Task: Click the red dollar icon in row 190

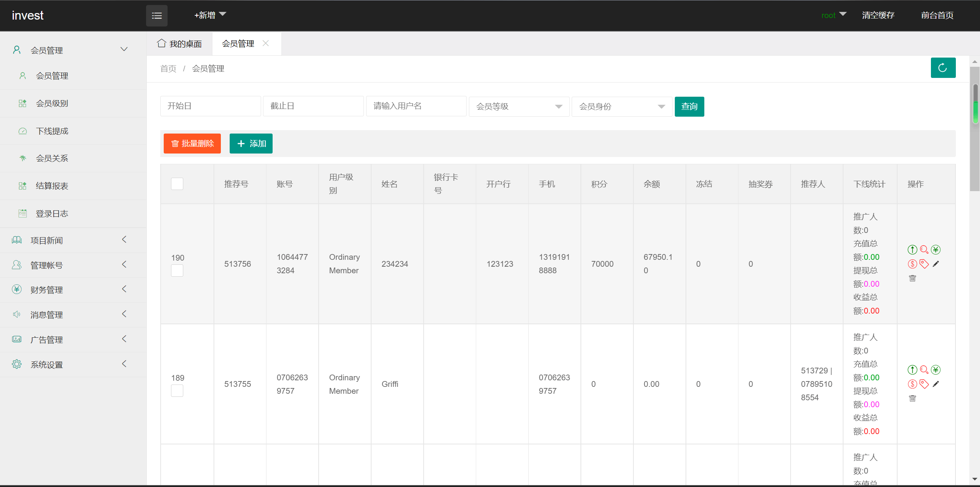Action: click(x=912, y=264)
